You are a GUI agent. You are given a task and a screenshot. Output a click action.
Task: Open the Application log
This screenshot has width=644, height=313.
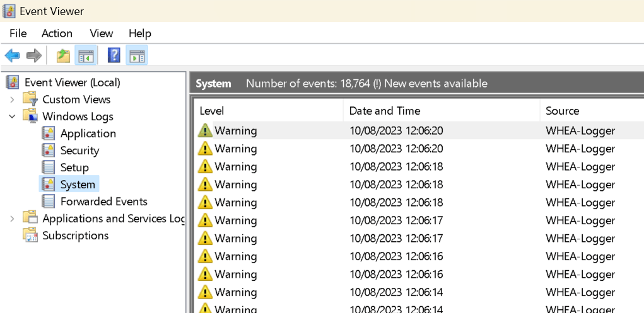(88, 134)
